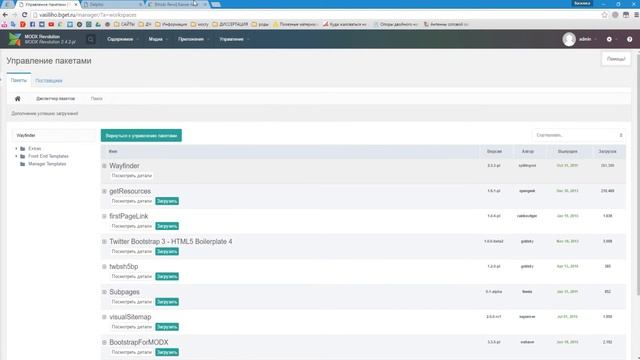Sort by the Загрузки column header

click(607, 151)
